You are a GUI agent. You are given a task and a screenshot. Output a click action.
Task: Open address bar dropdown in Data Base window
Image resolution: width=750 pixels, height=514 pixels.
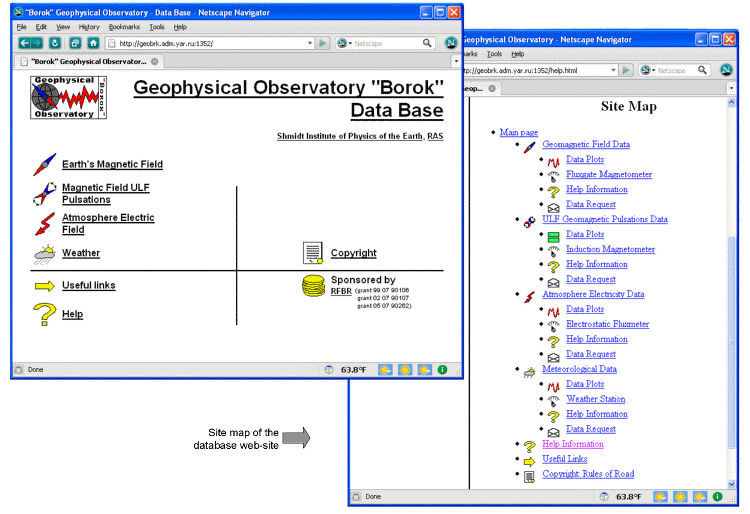(x=310, y=43)
